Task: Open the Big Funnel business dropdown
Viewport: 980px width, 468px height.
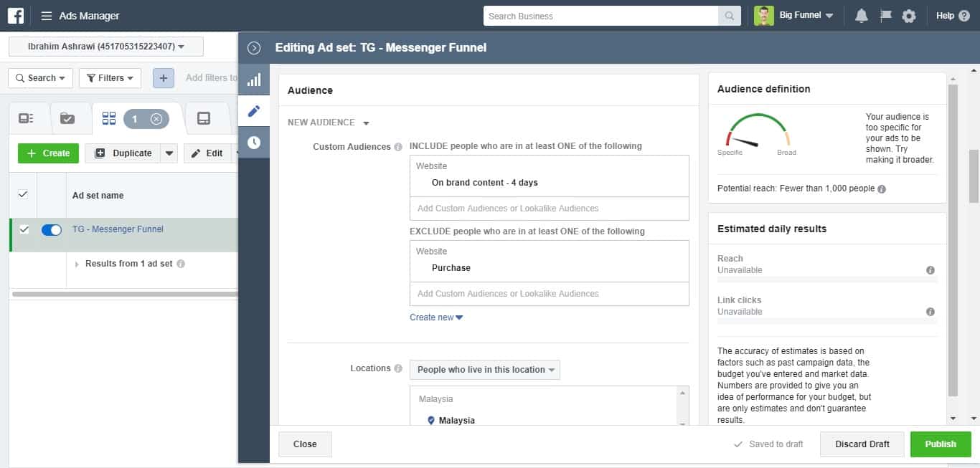Action: (806, 16)
